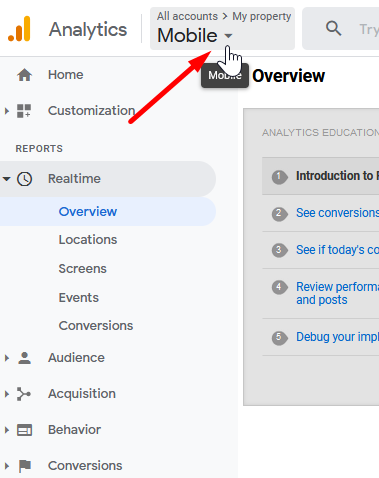Click the Conversions flag icon
The width and height of the screenshot is (379, 478).
click(x=25, y=466)
